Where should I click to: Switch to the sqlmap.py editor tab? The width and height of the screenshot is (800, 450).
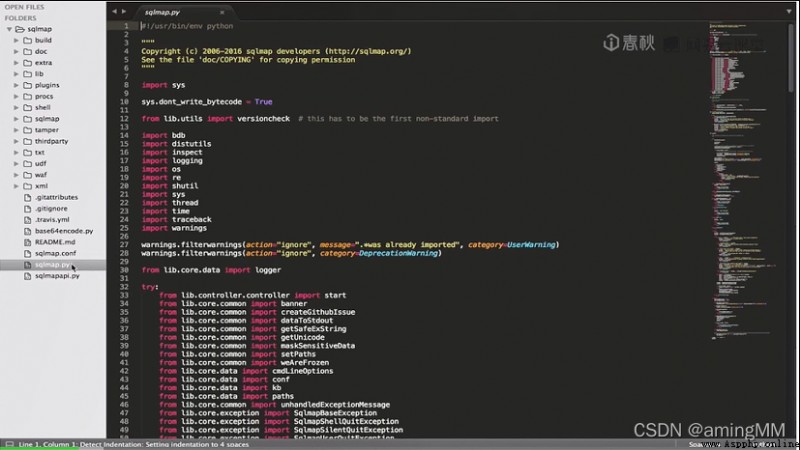(x=162, y=12)
